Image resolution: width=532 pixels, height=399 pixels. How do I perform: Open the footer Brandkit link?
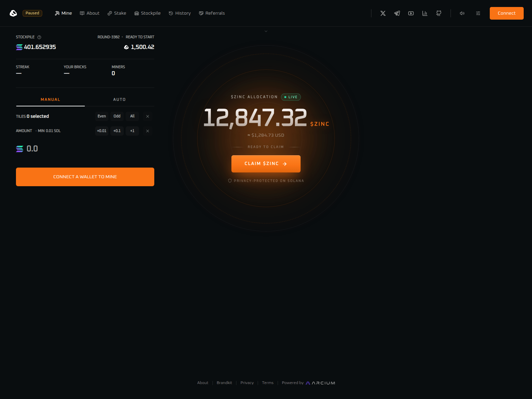pyautogui.click(x=224, y=383)
